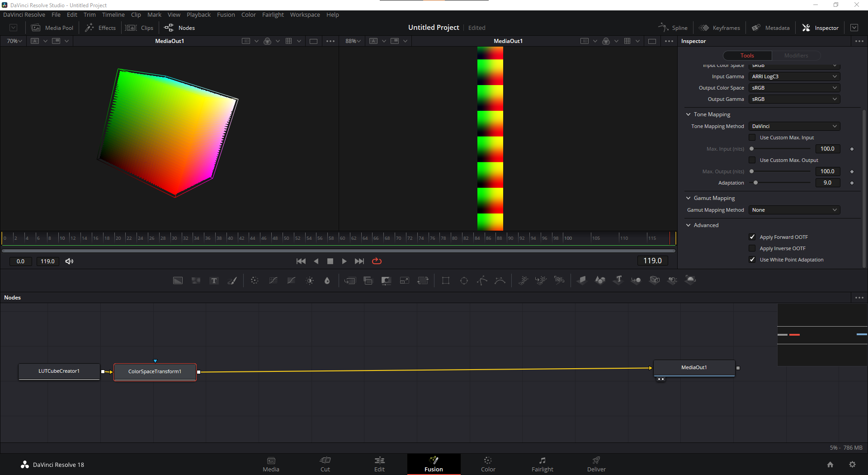Toggle audio mute speaker icon
This screenshot has height=475, width=868.
[69, 261]
